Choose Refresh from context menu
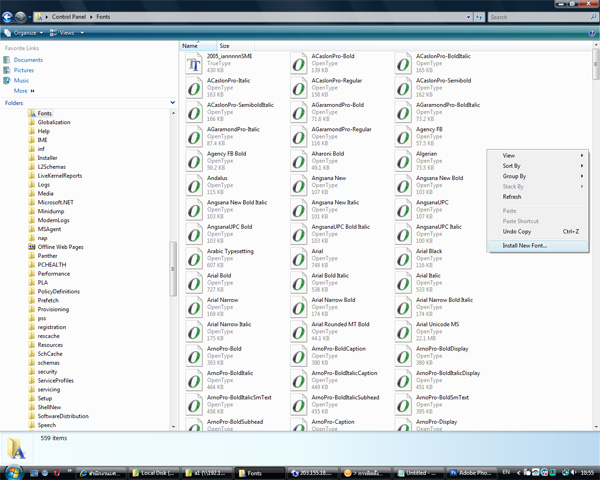Screen dimensions: 600x480 point(538,197)
